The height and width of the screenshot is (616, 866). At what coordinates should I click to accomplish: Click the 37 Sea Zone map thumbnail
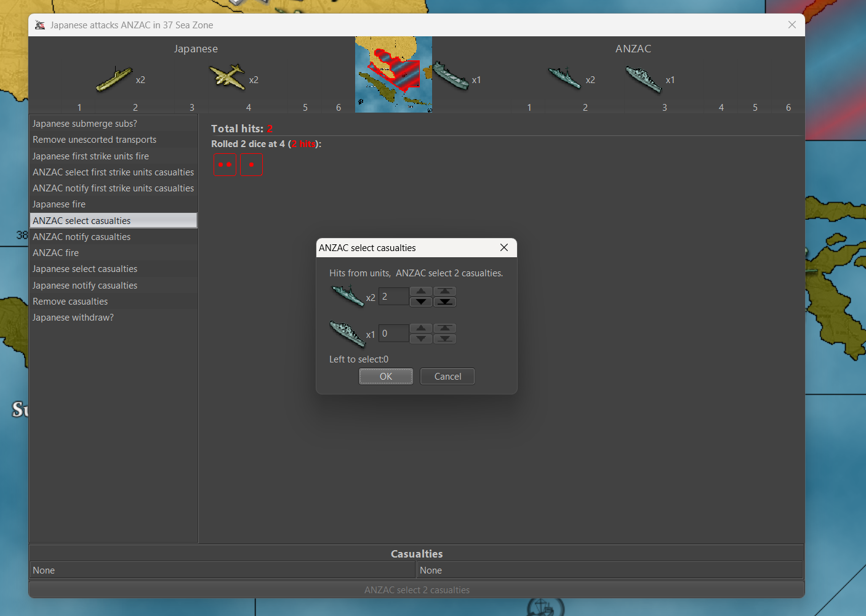[393, 74]
